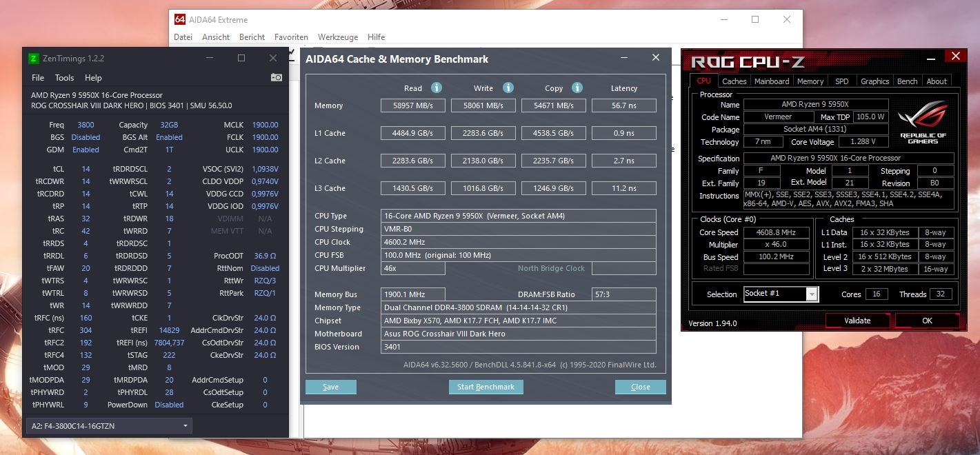Image resolution: width=980 pixels, height=455 pixels.
Task: Click the VSOC (SVI2) value 1,0938V
Action: pyautogui.click(x=265, y=169)
